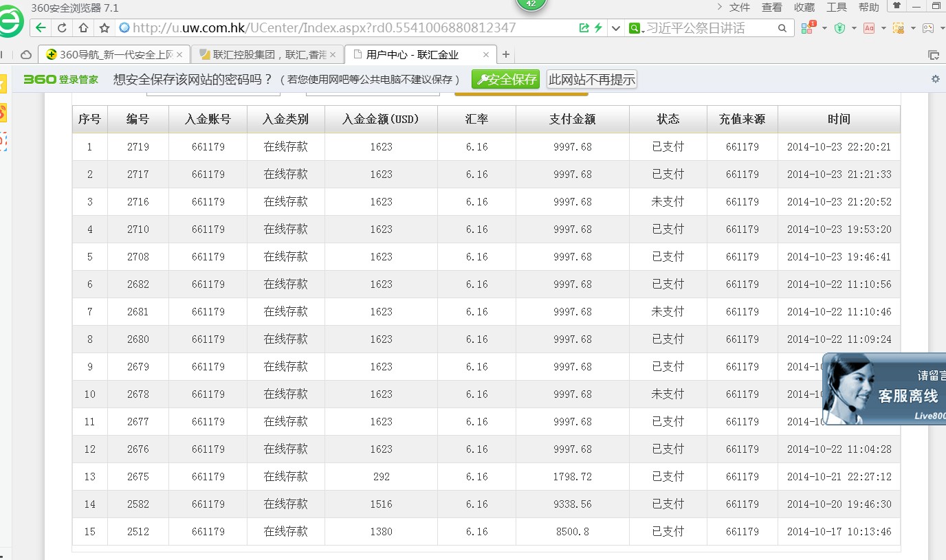Open the 工具 menu

[837, 7]
